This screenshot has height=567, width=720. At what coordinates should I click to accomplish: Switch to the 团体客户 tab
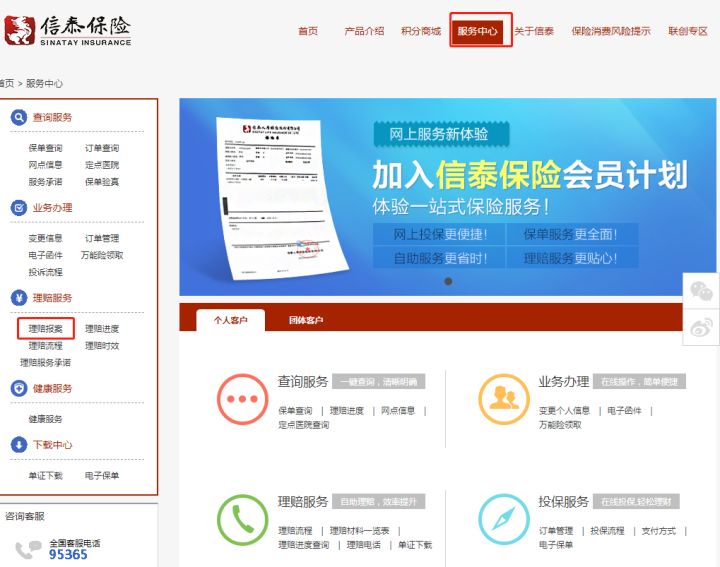306,320
